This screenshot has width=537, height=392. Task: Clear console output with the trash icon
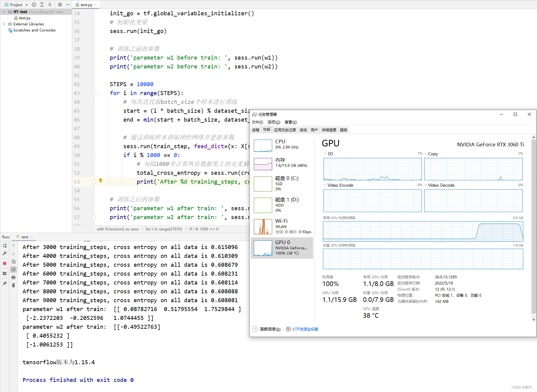point(13,285)
